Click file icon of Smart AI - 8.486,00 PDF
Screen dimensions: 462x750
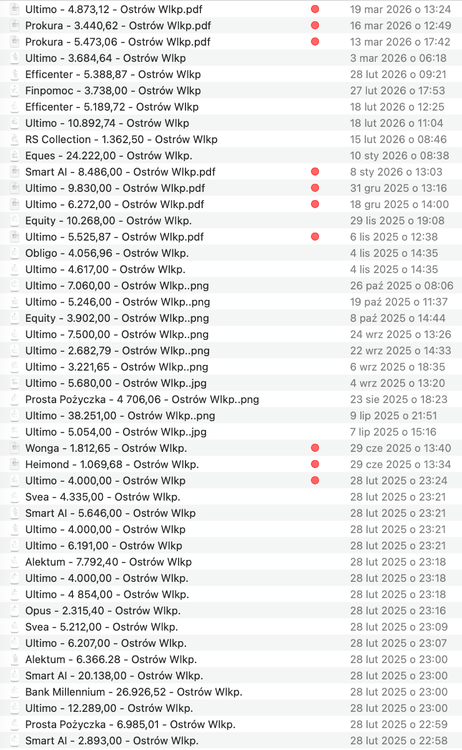(x=15, y=172)
